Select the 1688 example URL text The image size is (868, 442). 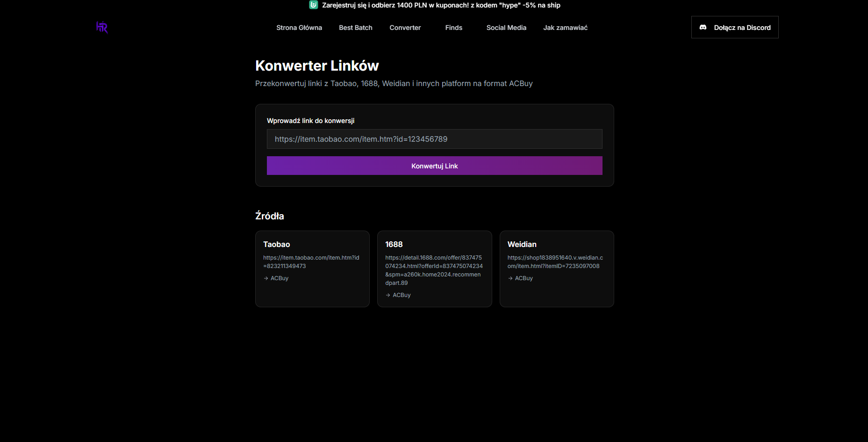click(434, 270)
